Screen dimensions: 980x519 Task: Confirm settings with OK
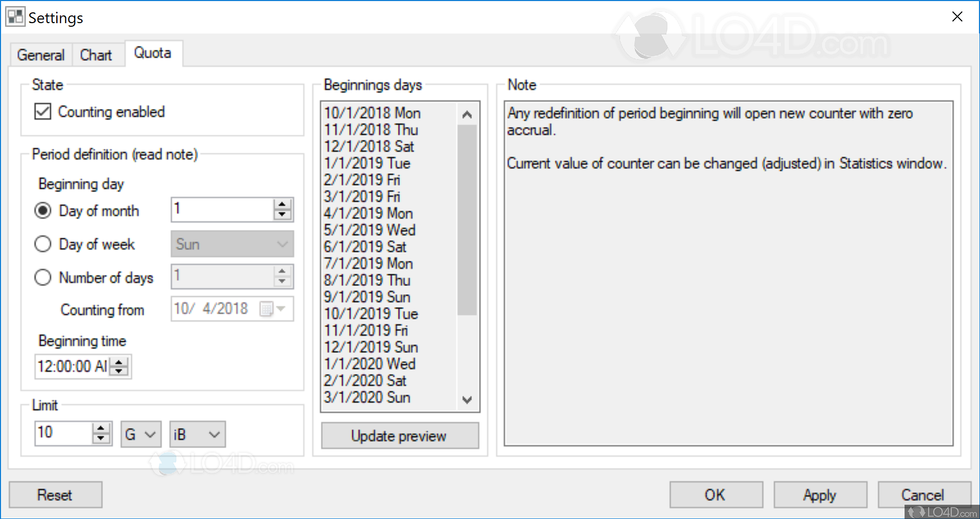(x=715, y=494)
